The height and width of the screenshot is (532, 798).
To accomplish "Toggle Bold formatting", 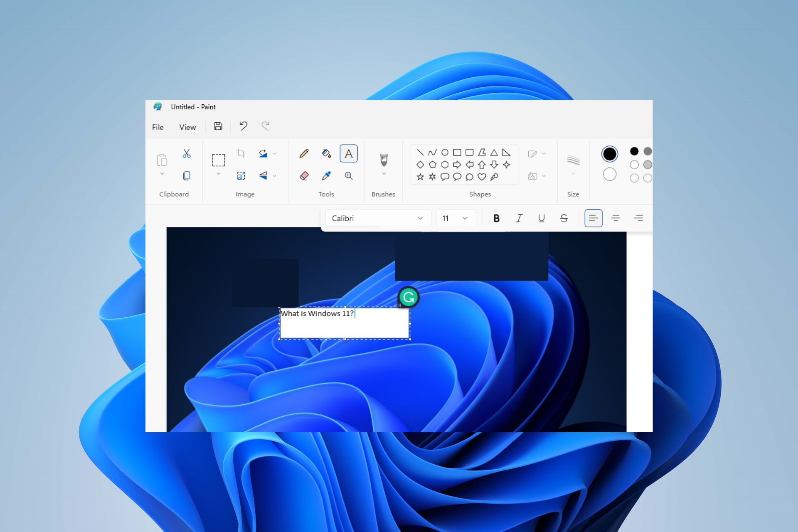I will pos(496,218).
